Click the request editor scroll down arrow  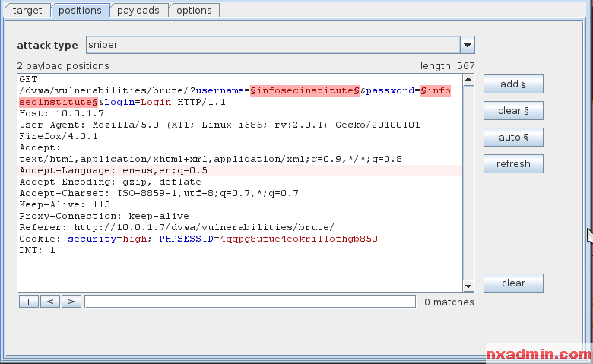(x=468, y=286)
